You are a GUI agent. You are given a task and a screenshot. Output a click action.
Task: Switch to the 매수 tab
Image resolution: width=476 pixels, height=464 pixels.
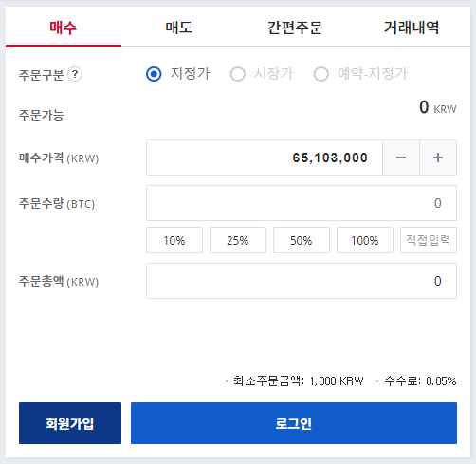coord(64,28)
